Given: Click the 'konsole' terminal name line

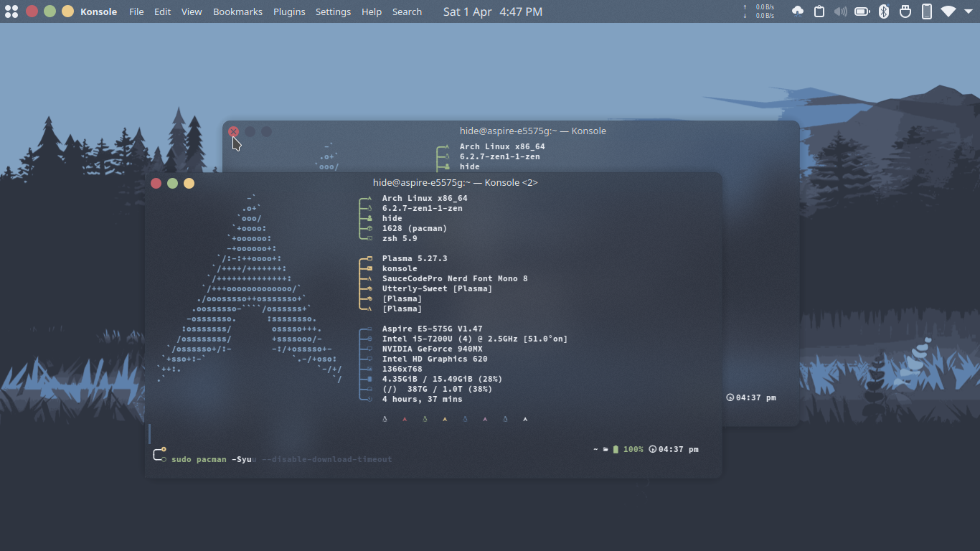Looking at the screenshot, I should [x=400, y=268].
